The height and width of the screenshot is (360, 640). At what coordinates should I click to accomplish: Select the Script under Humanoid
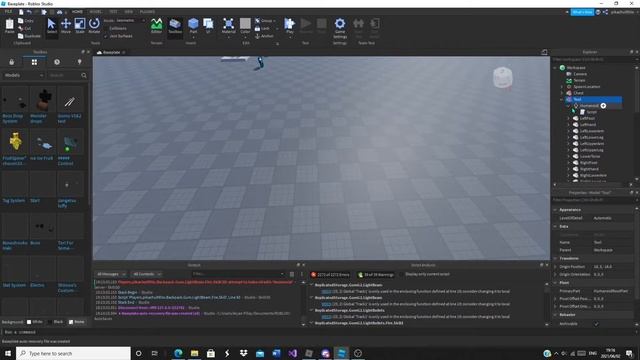coord(591,112)
